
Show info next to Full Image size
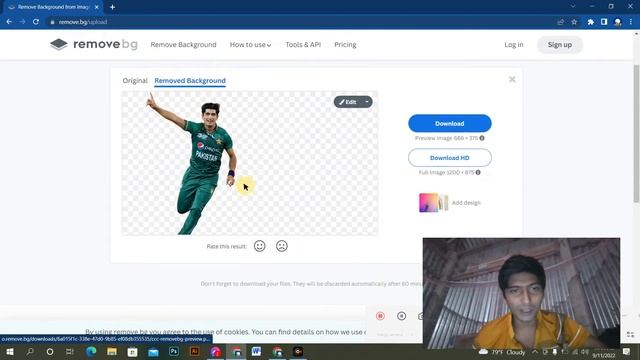pos(478,172)
